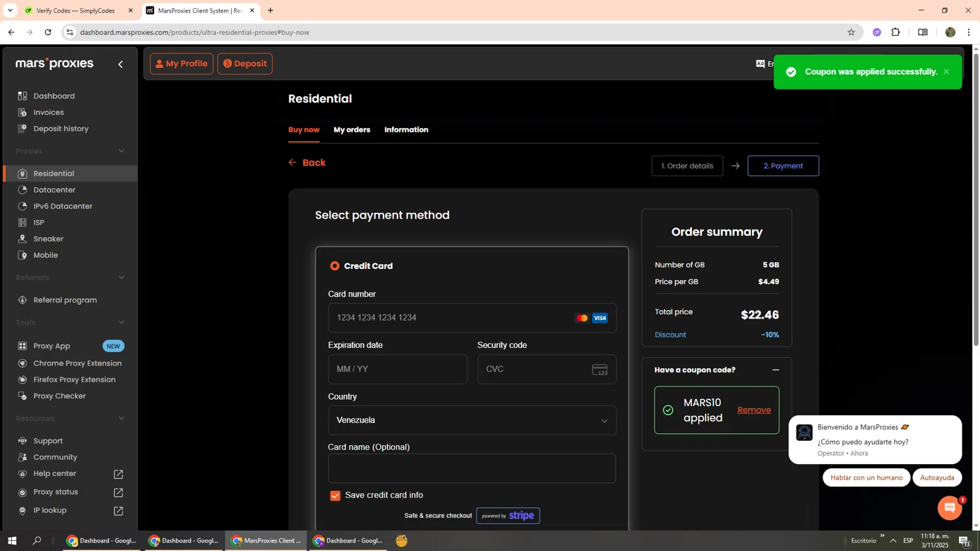
Task: Click the Card name optional field
Action: click(472, 469)
